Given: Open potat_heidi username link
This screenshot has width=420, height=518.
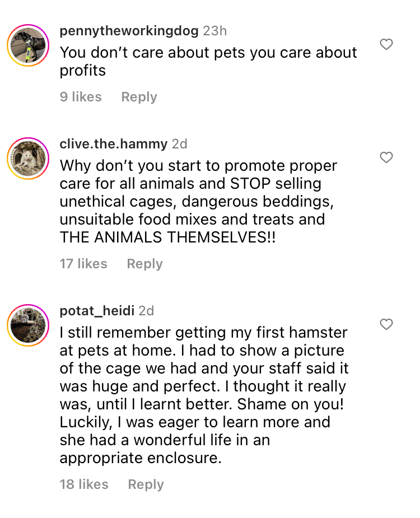Looking at the screenshot, I should tap(96, 310).
